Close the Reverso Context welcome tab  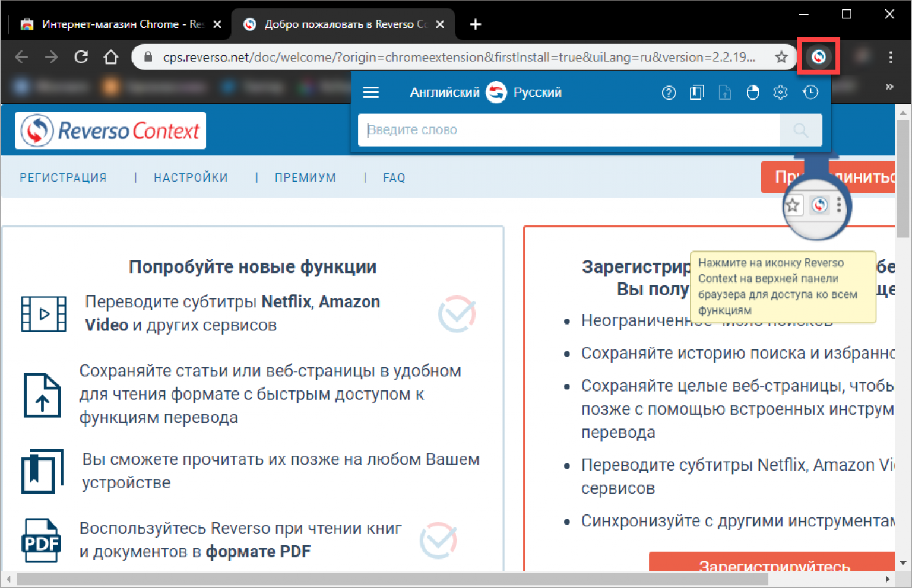(440, 24)
